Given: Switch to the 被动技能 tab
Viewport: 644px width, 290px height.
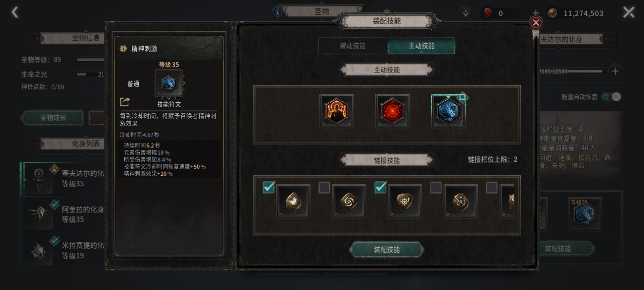Looking at the screenshot, I should [353, 46].
